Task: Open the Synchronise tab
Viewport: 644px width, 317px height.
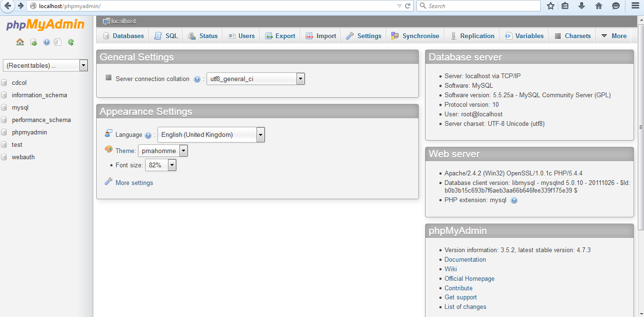Action: [x=415, y=36]
